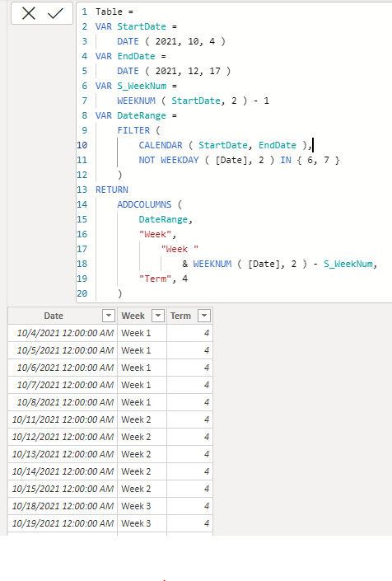Image resolution: width=392 pixels, height=581 pixels.
Task: Click the CALENDAR function on line 10
Action: [x=161, y=145]
